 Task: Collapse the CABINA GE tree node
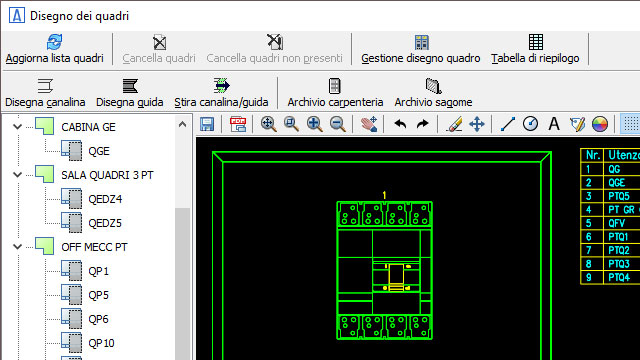[17, 127]
